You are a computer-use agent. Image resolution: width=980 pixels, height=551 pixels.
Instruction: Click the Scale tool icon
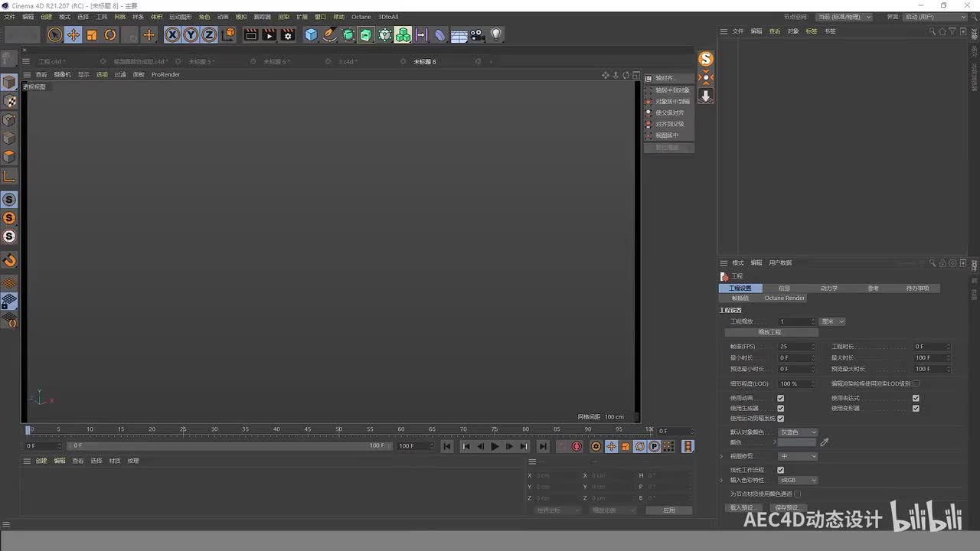point(92,34)
